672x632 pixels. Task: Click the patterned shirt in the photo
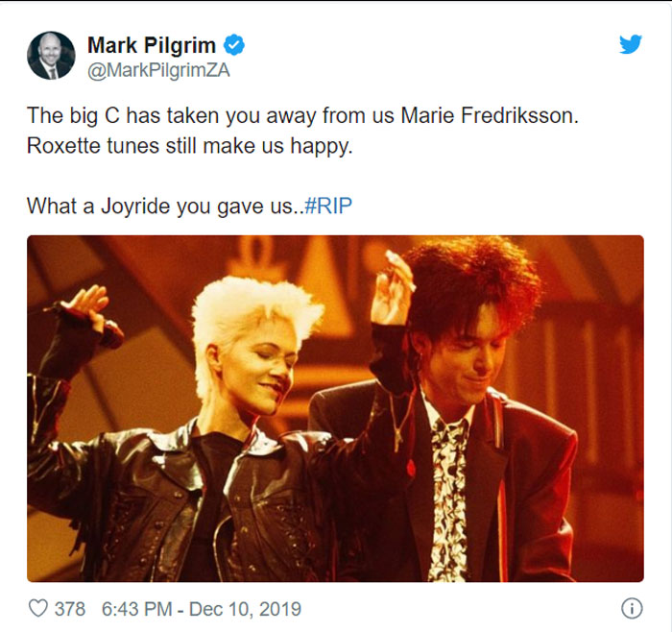[x=448, y=498]
